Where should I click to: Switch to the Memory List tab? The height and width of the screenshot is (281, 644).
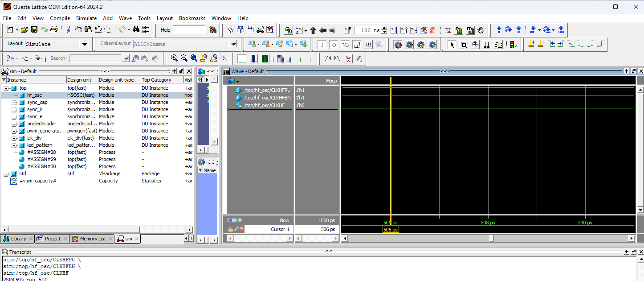[92, 239]
